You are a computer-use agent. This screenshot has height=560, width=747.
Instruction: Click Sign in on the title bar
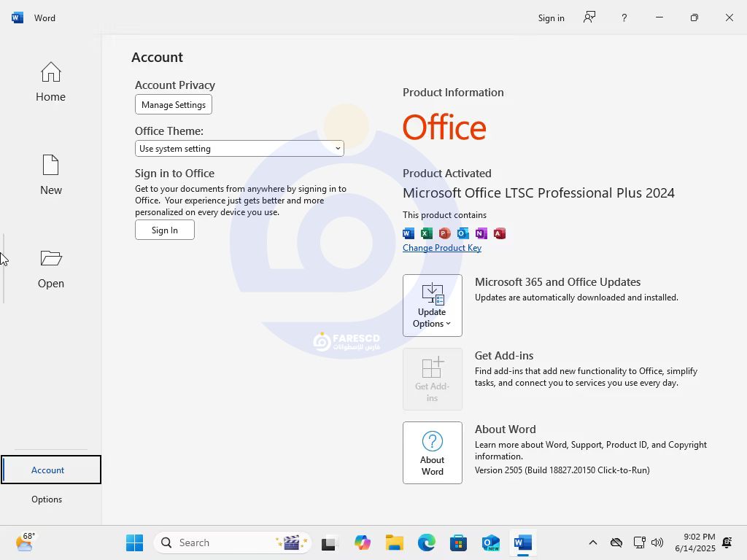click(551, 18)
